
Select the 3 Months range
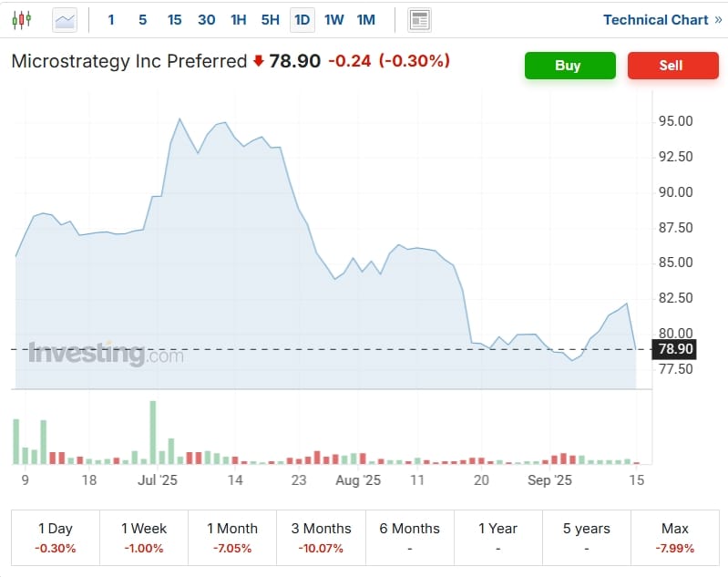coord(321,538)
